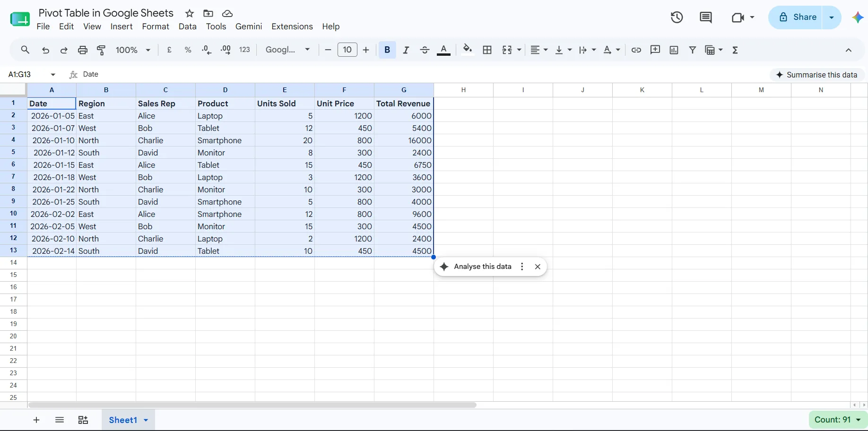
Task: Select column H header
Action: pyautogui.click(x=463, y=90)
